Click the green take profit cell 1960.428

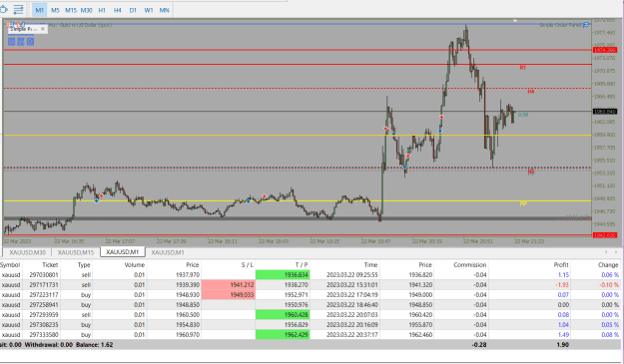(x=283, y=315)
